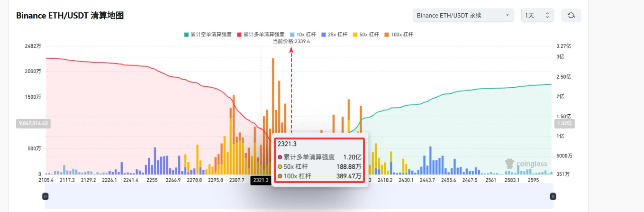Click the 5000万 right axis label
Image resolution: width=644 pixels, height=212 pixels.
point(564,156)
